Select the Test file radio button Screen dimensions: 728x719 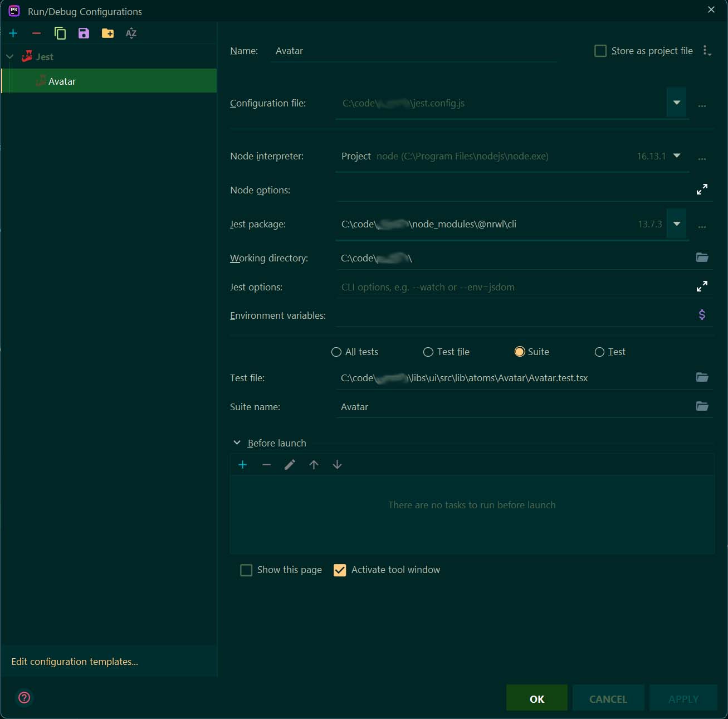click(x=428, y=352)
